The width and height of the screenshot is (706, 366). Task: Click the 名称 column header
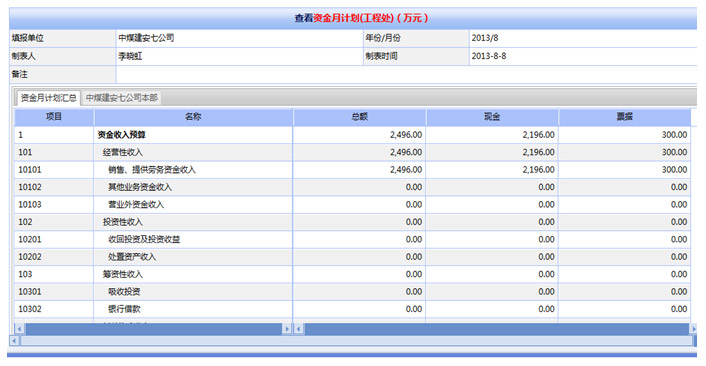(x=193, y=117)
